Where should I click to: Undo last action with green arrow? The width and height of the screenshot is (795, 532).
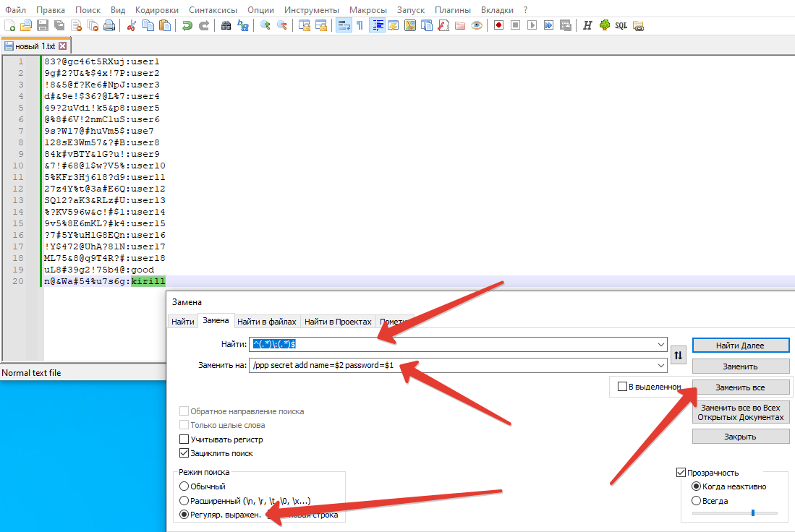coord(187,25)
